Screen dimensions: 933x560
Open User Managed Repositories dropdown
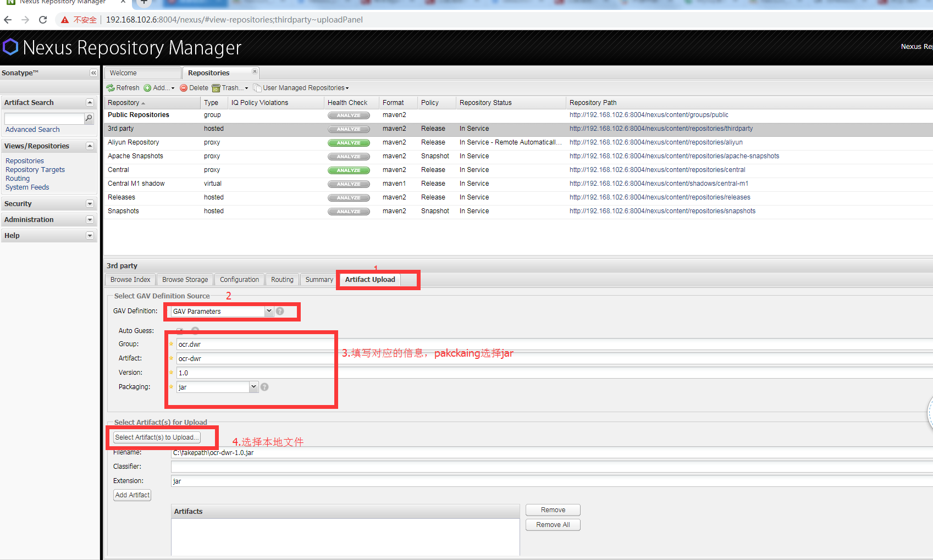pyautogui.click(x=301, y=88)
